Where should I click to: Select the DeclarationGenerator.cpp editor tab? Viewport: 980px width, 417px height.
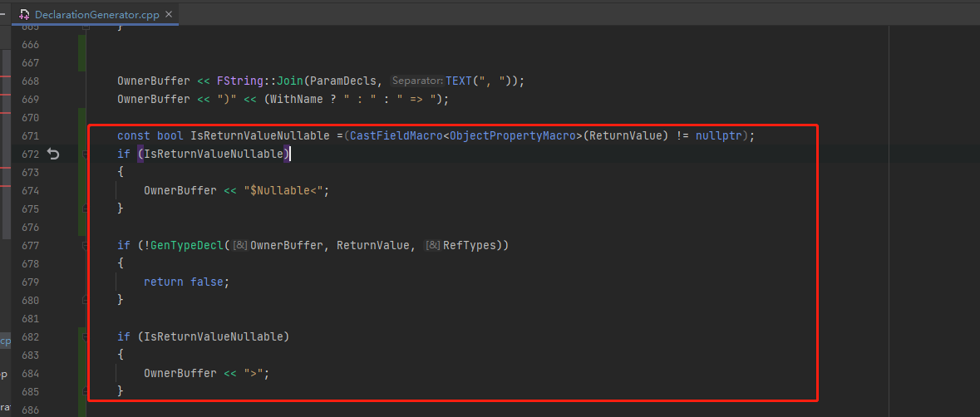tap(96, 14)
